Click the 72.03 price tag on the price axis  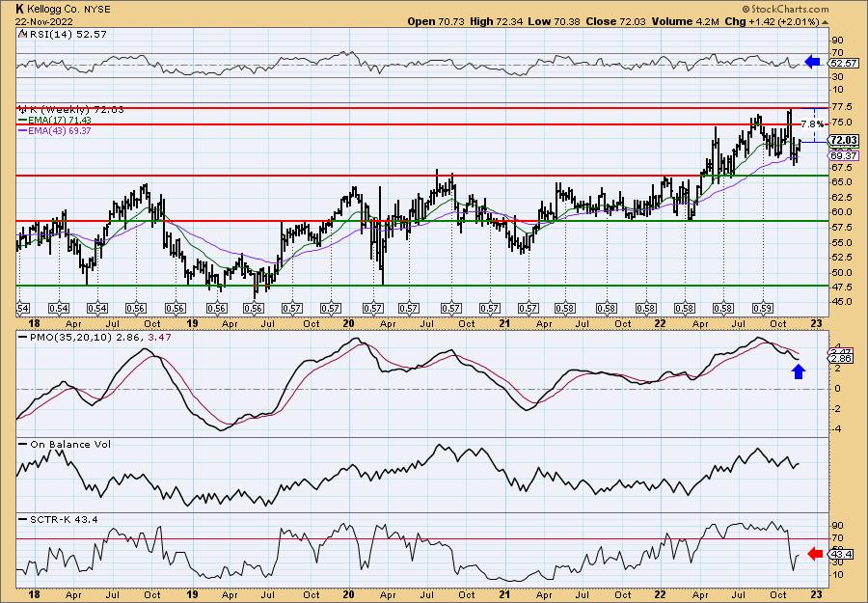(x=844, y=140)
